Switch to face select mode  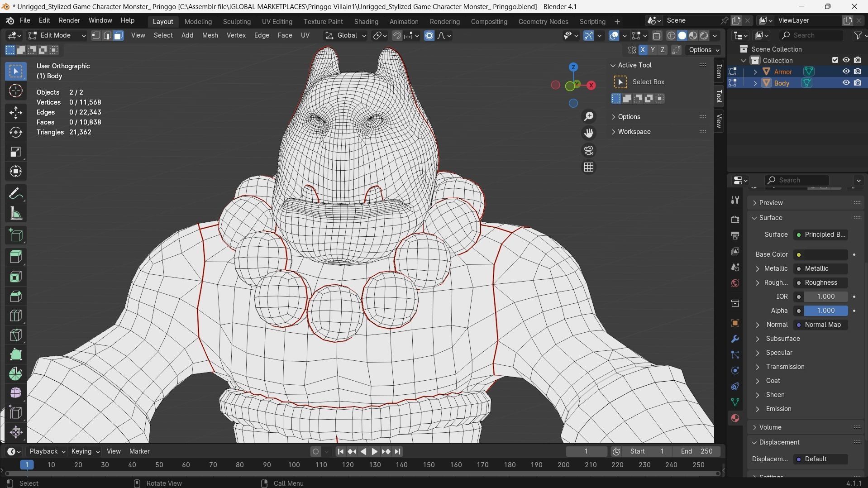point(118,36)
